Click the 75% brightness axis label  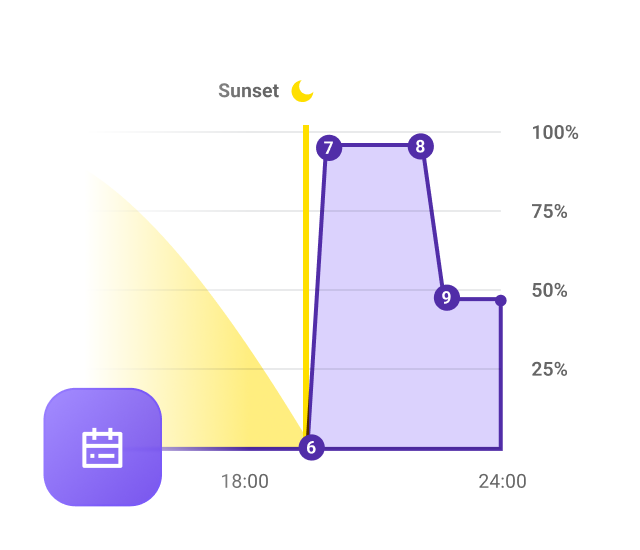(549, 212)
